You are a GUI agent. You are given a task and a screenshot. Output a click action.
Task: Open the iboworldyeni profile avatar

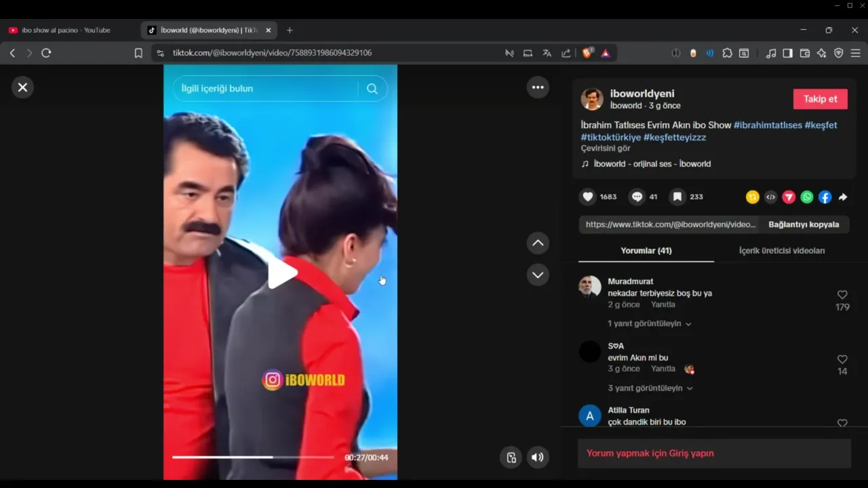point(592,99)
